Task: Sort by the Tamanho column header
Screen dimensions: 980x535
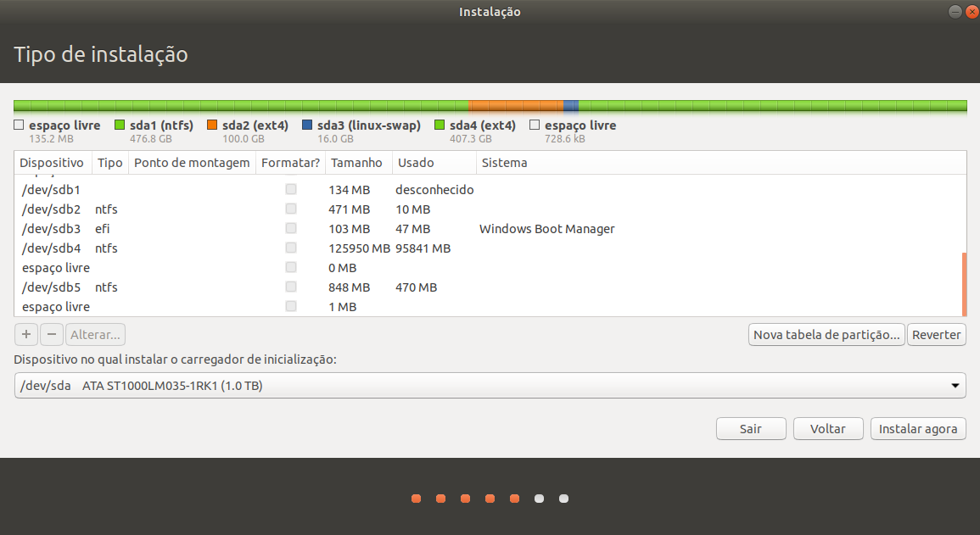Action: [x=356, y=163]
